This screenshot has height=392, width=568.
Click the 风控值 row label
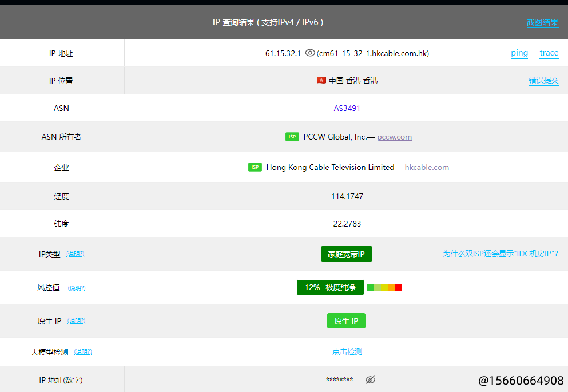tap(49, 288)
